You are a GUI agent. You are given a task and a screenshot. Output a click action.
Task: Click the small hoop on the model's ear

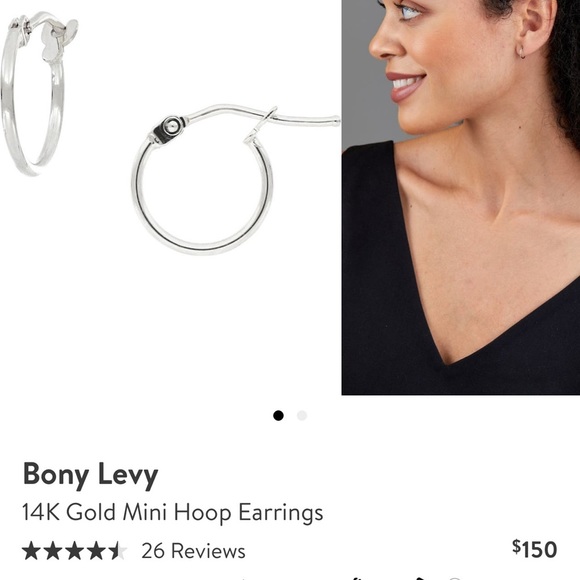pos(521,51)
